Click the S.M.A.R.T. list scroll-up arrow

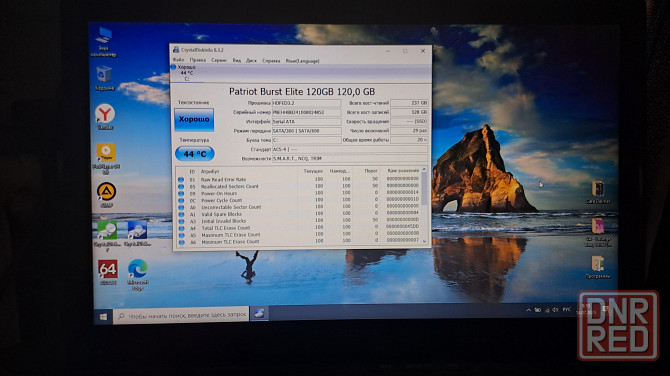tap(424, 170)
